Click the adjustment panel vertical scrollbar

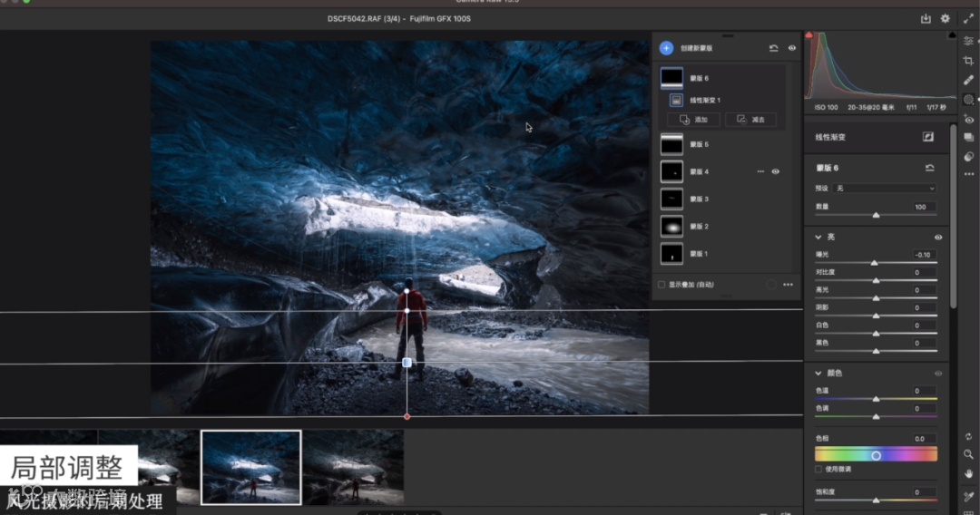coord(953,216)
